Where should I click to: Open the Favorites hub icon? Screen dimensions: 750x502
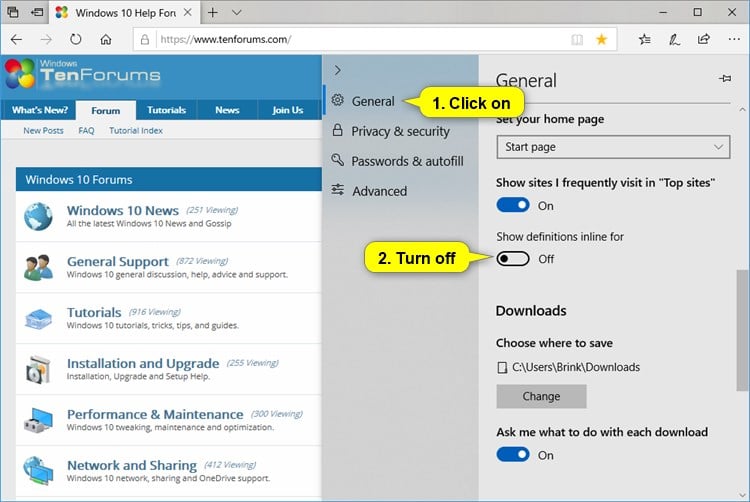pos(645,39)
